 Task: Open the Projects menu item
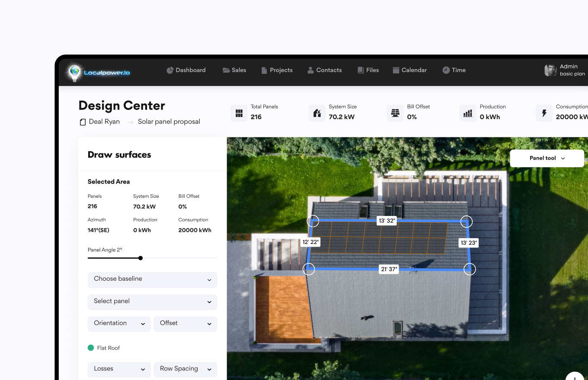[x=277, y=70]
